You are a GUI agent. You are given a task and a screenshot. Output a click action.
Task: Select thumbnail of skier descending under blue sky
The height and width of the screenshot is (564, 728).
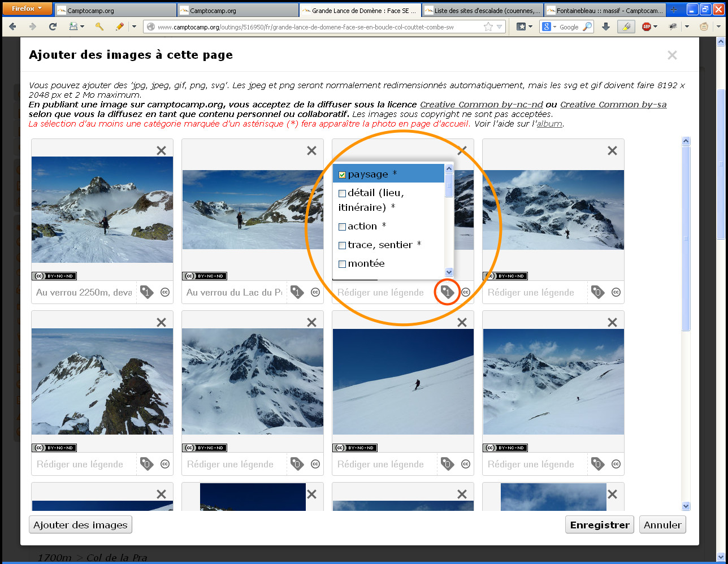pos(403,381)
